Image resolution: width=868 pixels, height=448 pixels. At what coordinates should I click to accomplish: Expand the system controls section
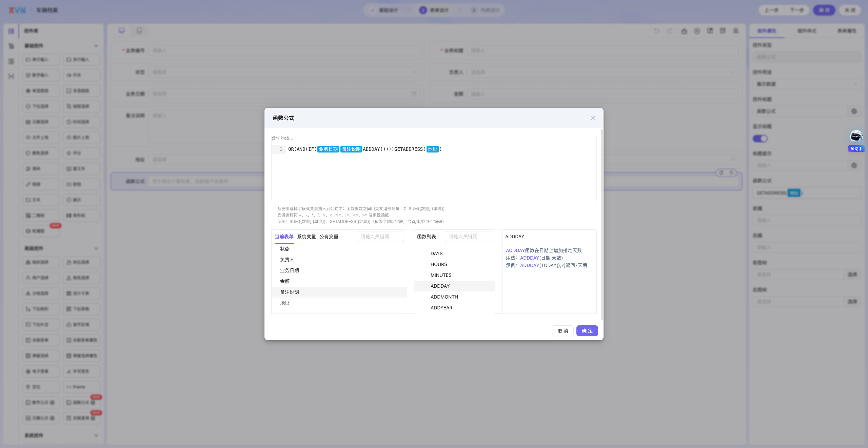pyautogui.click(x=96, y=435)
